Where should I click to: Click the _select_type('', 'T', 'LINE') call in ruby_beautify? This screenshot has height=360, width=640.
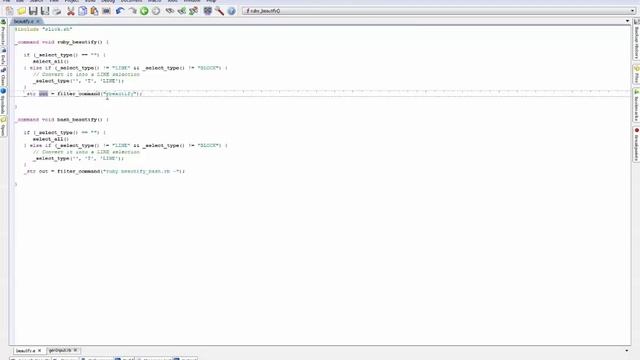click(78, 81)
